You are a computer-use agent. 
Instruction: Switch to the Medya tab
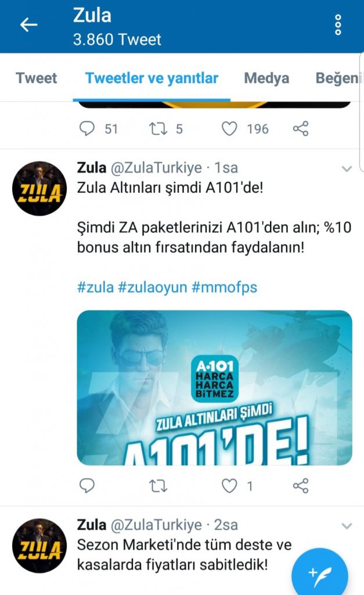coord(266,78)
